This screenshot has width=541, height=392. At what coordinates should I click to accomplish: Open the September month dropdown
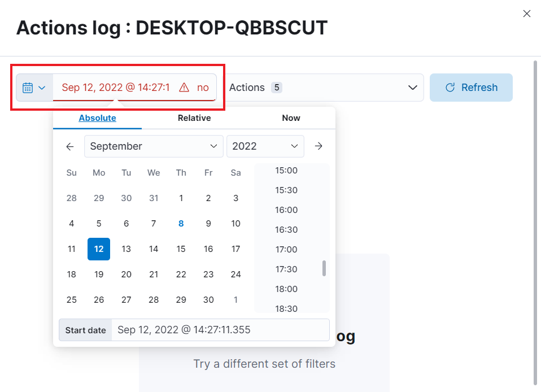pyautogui.click(x=154, y=146)
